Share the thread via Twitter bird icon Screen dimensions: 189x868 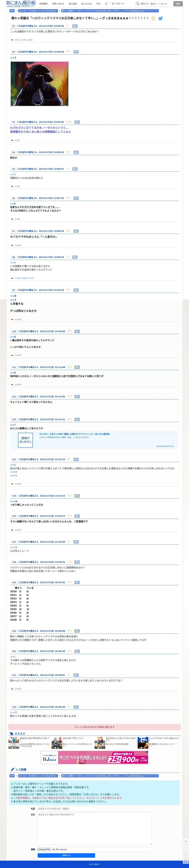point(160,19)
